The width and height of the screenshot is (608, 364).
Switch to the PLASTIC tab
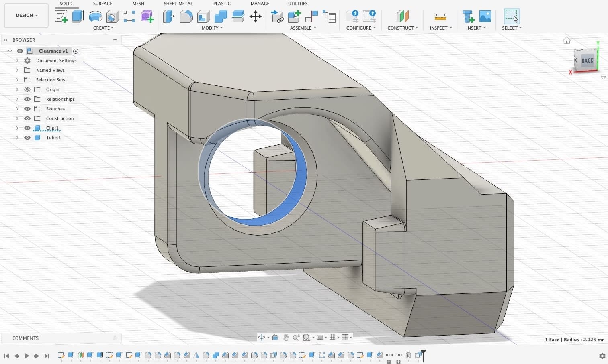click(x=222, y=4)
